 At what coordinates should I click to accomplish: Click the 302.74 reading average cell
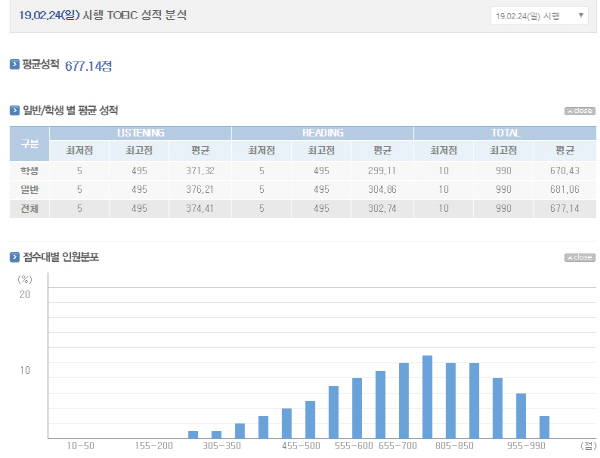[x=382, y=209]
